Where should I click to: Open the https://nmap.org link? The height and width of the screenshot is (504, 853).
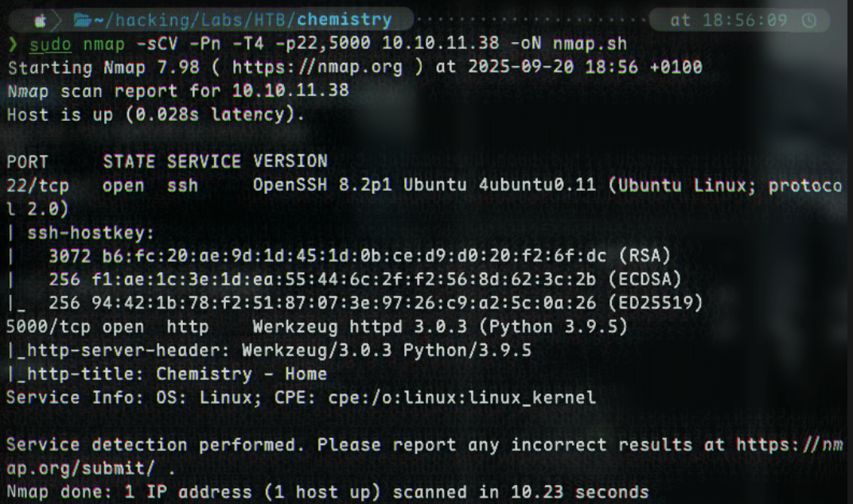click(x=317, y=67)
